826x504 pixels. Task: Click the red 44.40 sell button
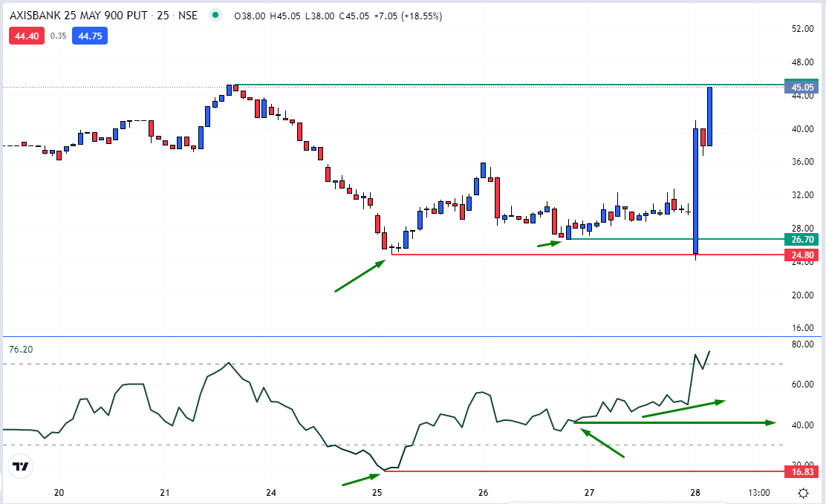pyautogui.click(x=27, y=36)
